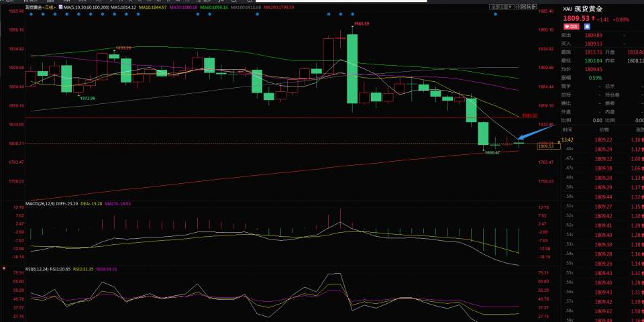Viewport: 644px width, 322px height.
Task: Select the 日线 period label in chart title
Action: [x=48, y=7]
